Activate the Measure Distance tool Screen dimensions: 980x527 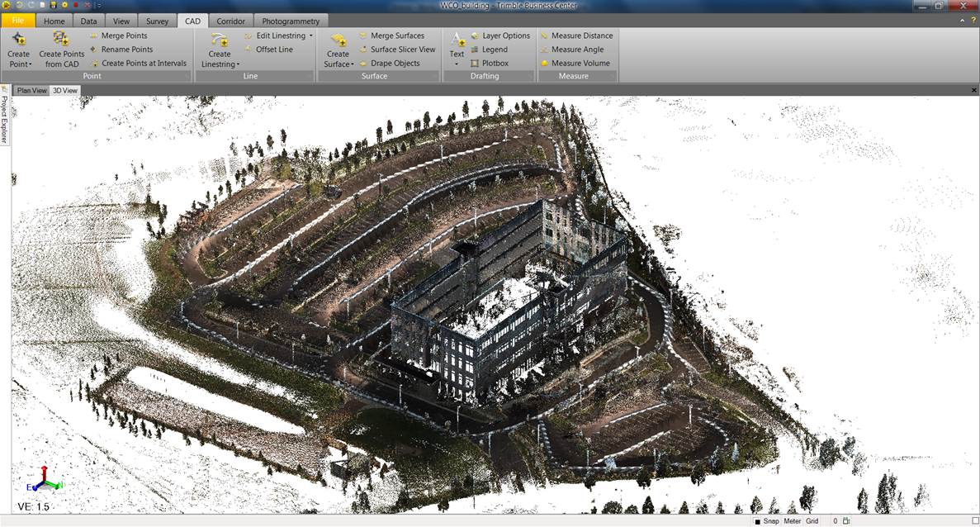point(580,36)
